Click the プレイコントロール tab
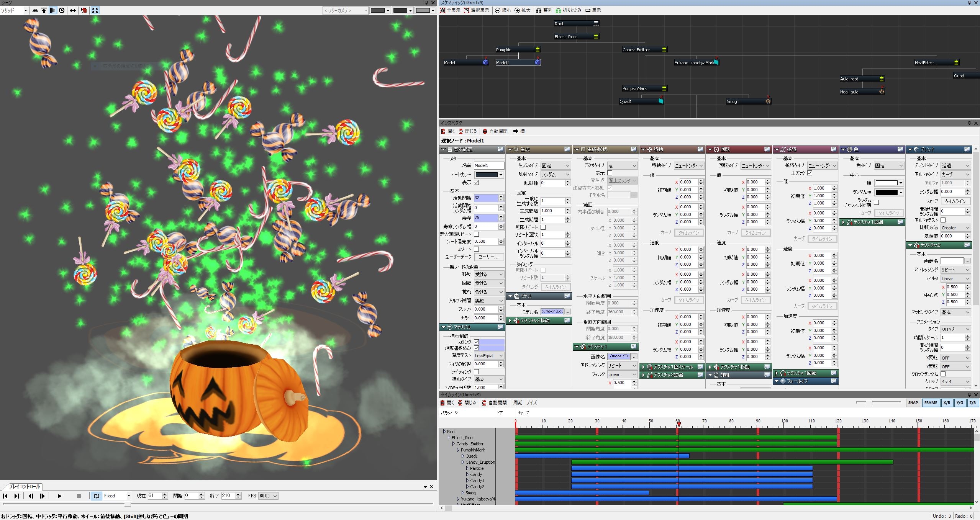Image resolution: width=980 pixels, height=520 pixels. click(x=24, y=487)
